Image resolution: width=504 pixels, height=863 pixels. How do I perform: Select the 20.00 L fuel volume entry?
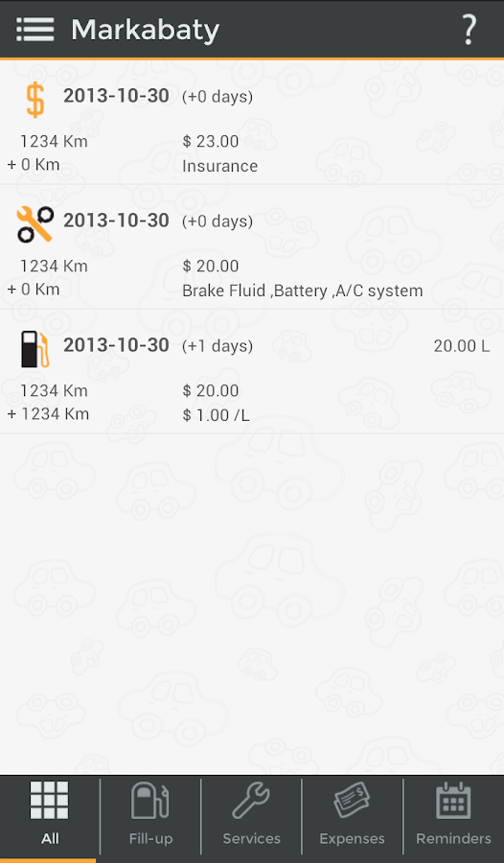[461, 346]
